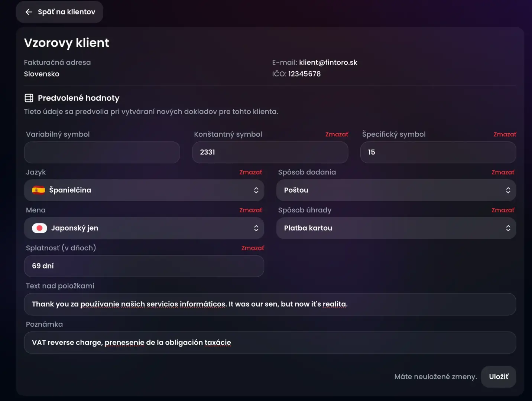Image resolution: width=532 pixels, height=401 pixels.
Task: Click the Japanese yen flag icon
Action: pyautogui.click(x=39, y=228)
